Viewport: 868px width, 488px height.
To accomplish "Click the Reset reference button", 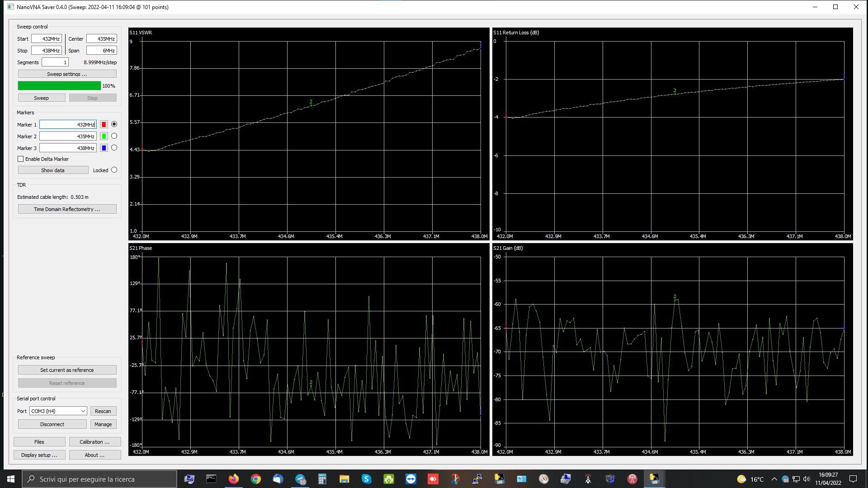I will tap(67, 383).
